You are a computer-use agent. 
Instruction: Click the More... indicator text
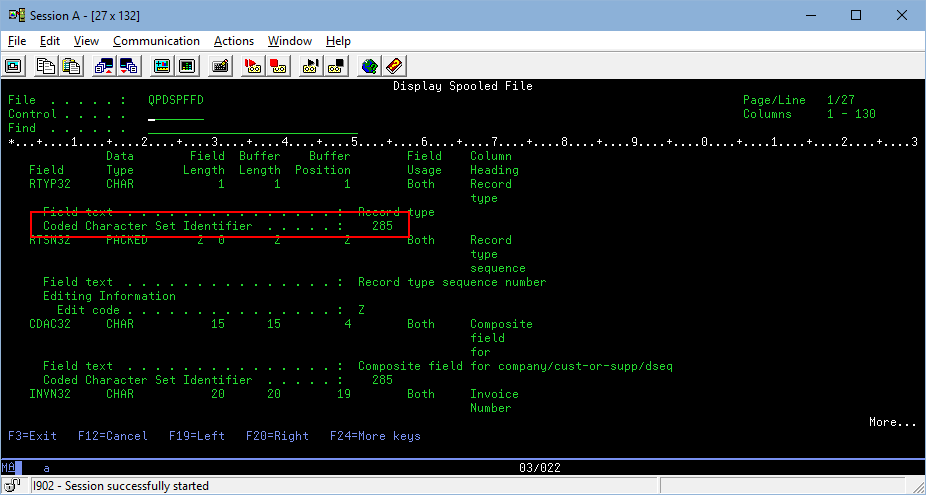[892, 422]
